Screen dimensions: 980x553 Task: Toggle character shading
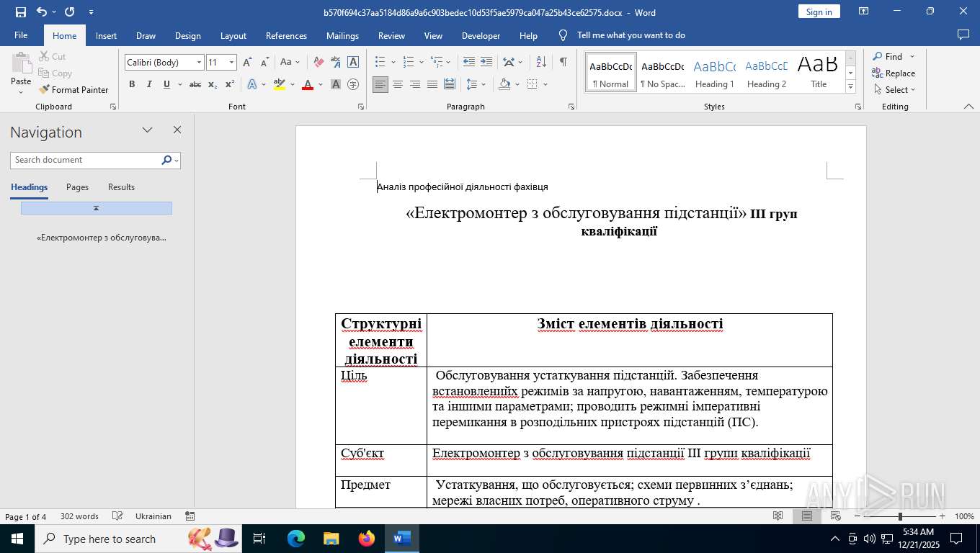click(336, 85)
